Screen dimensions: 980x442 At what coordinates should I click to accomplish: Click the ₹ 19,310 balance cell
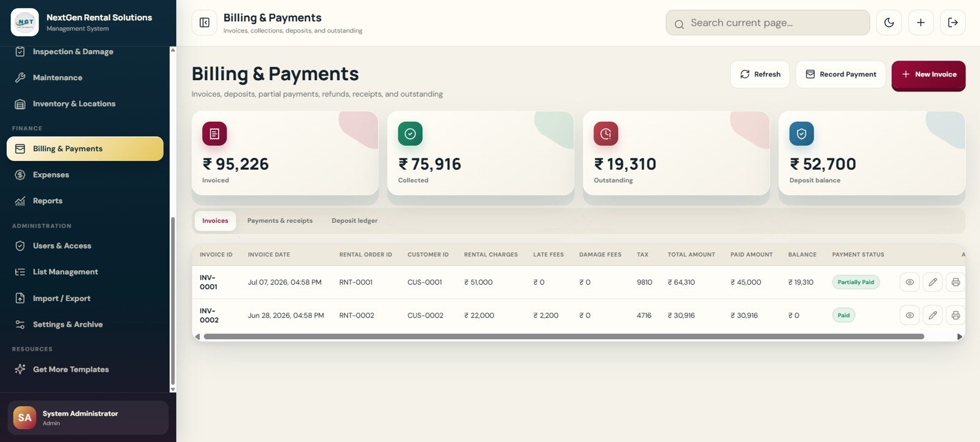(801, 282)
